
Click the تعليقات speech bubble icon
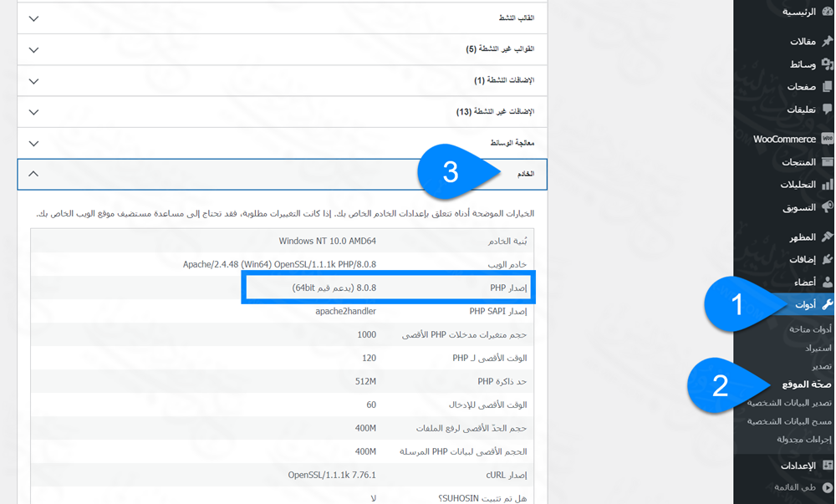tap(827, 109)
